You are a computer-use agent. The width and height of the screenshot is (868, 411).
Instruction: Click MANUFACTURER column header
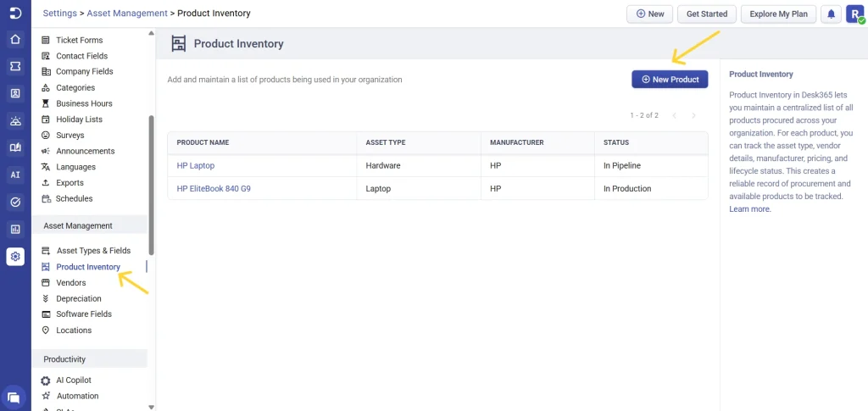[x=516, y=142]
